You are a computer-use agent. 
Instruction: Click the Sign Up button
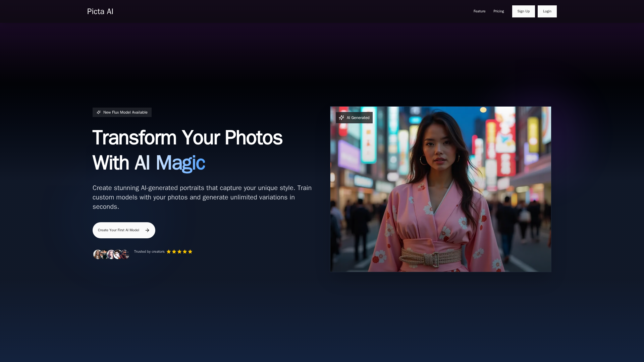(x=523, y=11)
